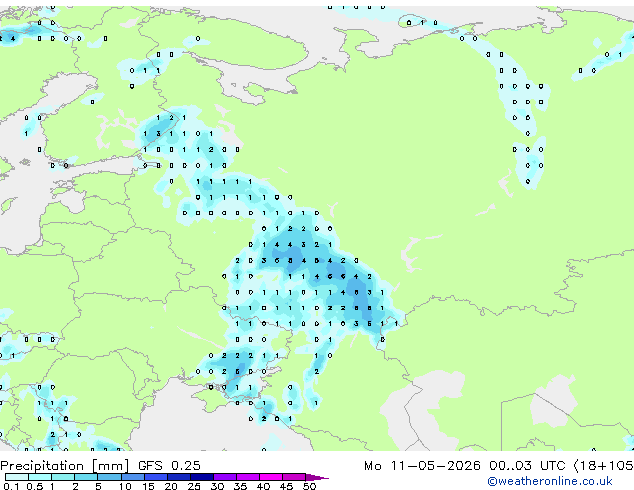Click the '10' legend scale label
The width and height of the screenshot is (634, 490).
[125, 486]
